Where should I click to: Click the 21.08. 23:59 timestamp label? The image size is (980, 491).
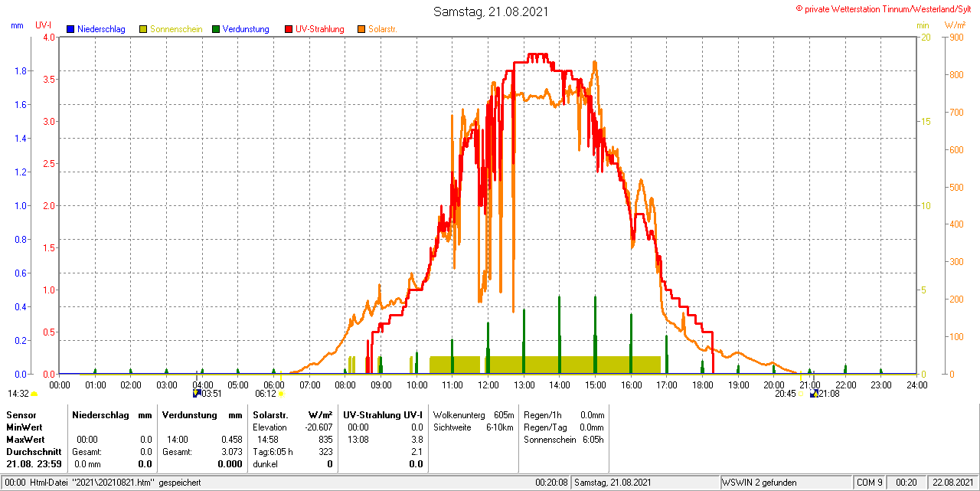coord(34,464)
